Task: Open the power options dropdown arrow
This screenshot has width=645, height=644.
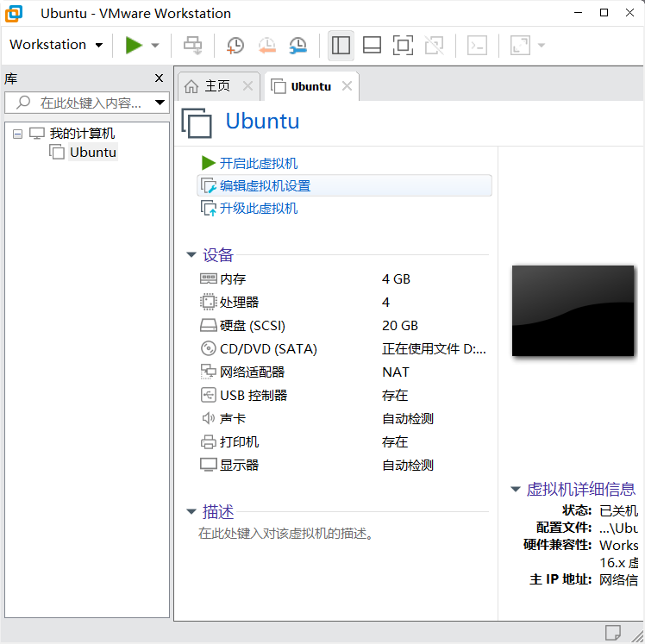Action: pos(155,45)
